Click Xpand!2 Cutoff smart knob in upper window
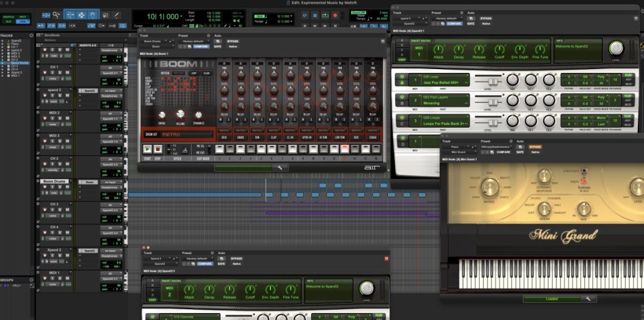 (499, 49)
